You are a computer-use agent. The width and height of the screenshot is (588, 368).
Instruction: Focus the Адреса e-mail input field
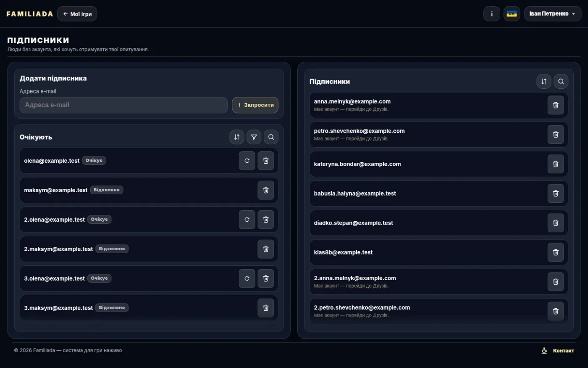click(124, 105)
